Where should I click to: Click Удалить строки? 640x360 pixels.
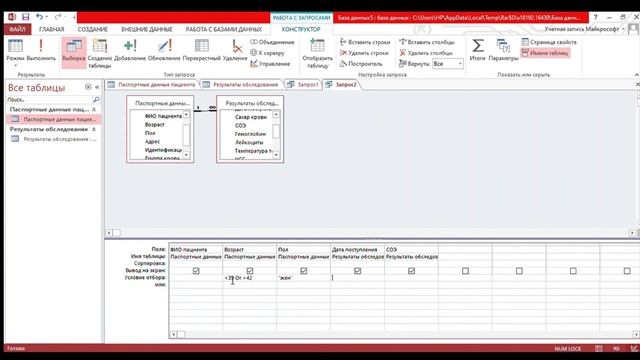tap(364, 53)
